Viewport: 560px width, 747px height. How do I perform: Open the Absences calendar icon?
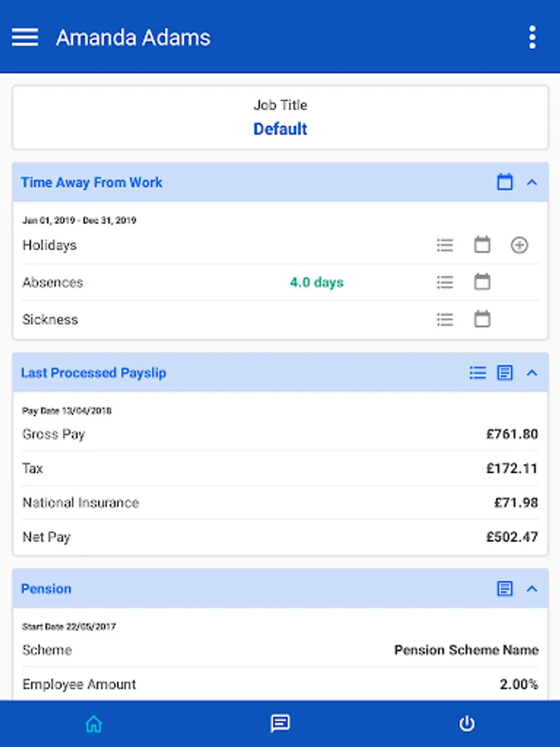click(482, 282)
